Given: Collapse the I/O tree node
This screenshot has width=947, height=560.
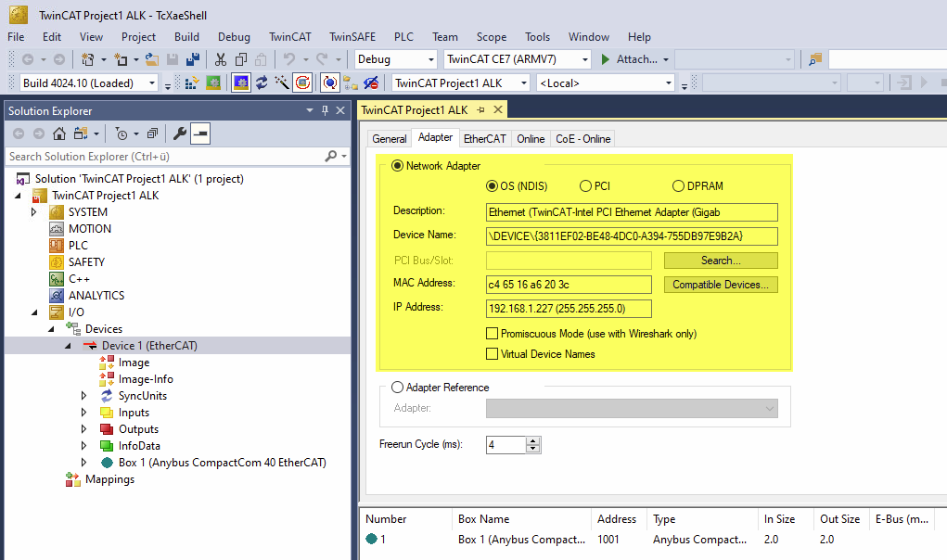Looking at the screenshot, I should point(34,312).
